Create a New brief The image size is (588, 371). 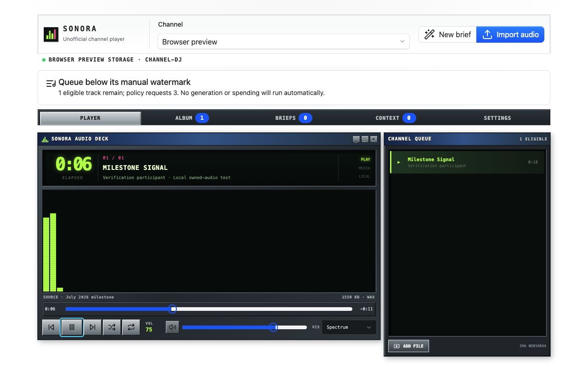tap(447, 34)
